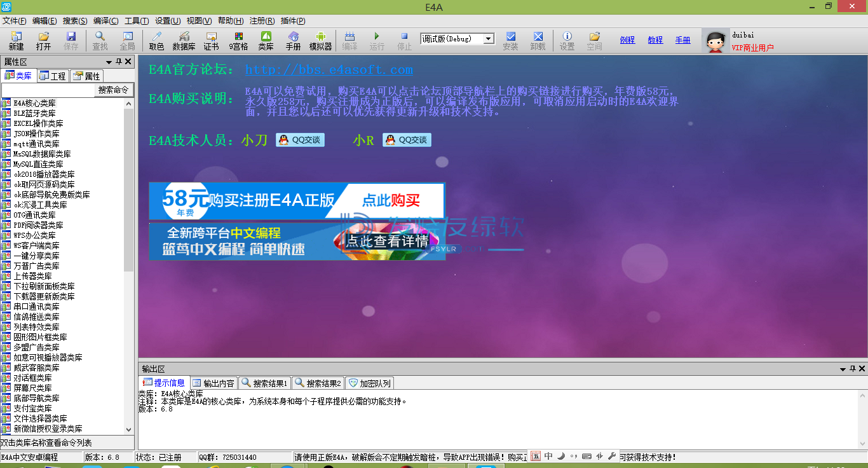
Task: Switch to the 属性 properties tab
Action: pyautogui.click(x=86, y=76)
